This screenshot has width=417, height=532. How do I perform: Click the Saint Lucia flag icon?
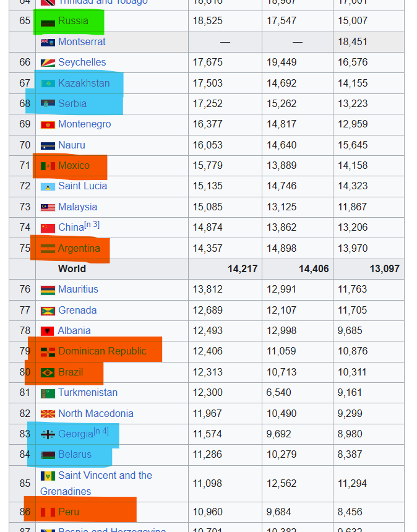(48, 187)
